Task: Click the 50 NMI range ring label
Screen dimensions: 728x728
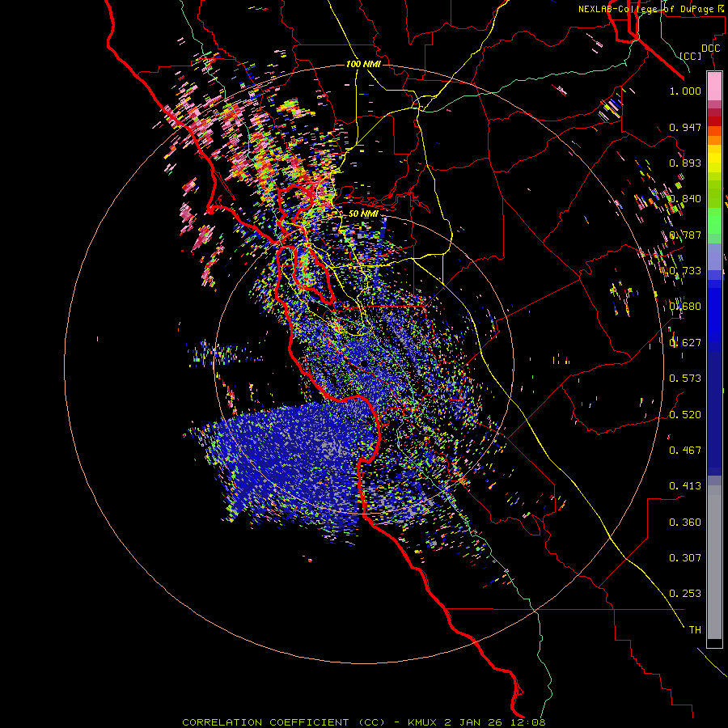Action: [363, 214]
